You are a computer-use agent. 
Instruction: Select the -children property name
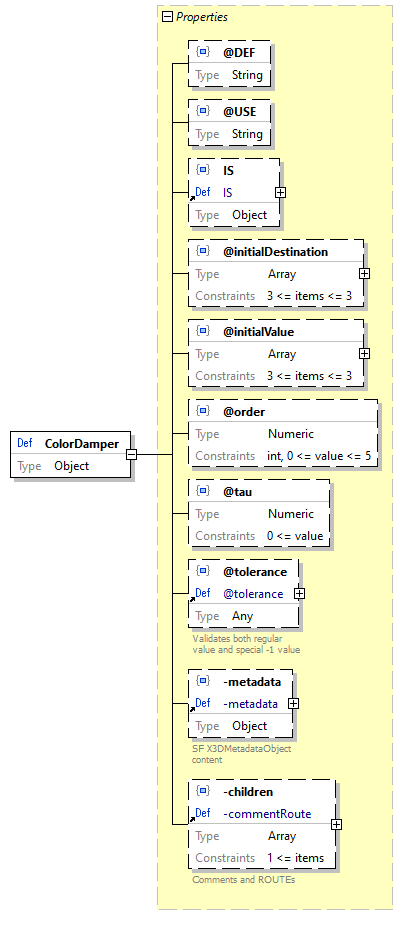click(248, 791)
